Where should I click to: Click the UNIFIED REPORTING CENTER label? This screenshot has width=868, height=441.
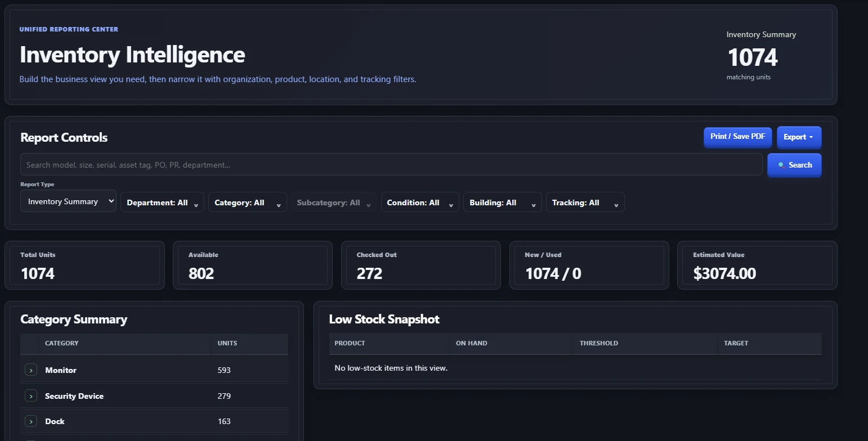point(69,29)
